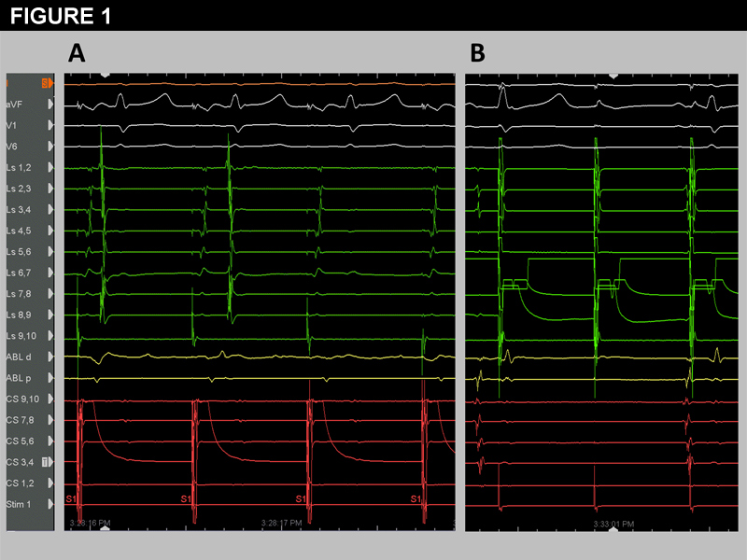Screen dimensions: 747x560
Task: Expand the CS 9,10 channel arrow
Action: (x=51, y=399)
